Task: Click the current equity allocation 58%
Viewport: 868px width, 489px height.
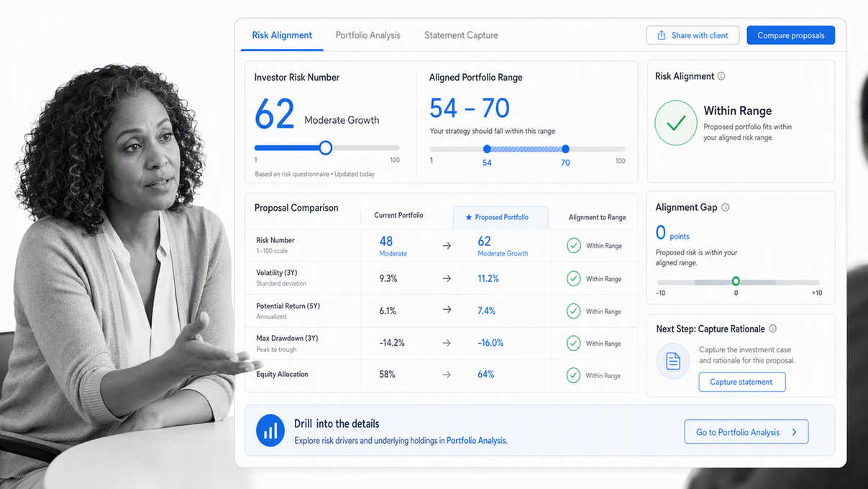Action: point(387,375)
